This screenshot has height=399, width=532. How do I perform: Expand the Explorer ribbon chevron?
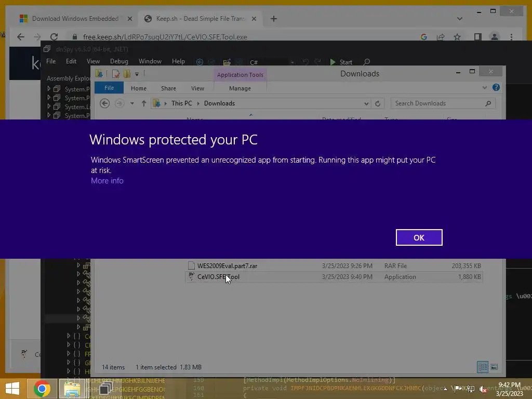[485, 87]
